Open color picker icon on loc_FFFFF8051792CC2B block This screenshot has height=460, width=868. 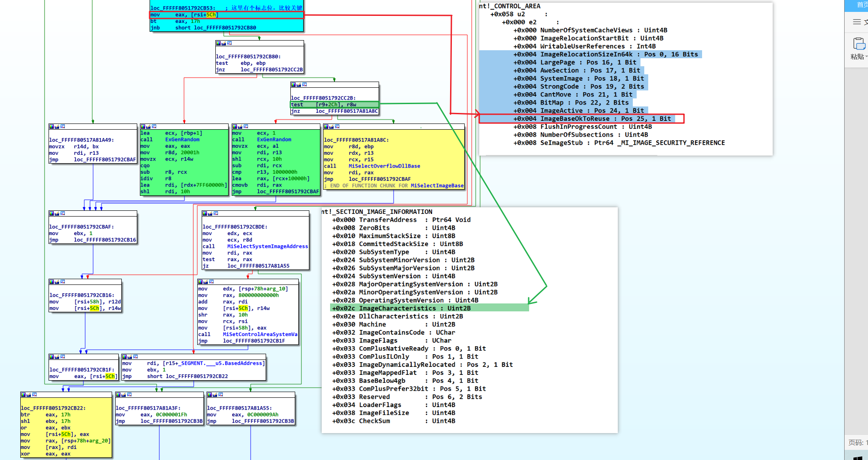(293, 85)
